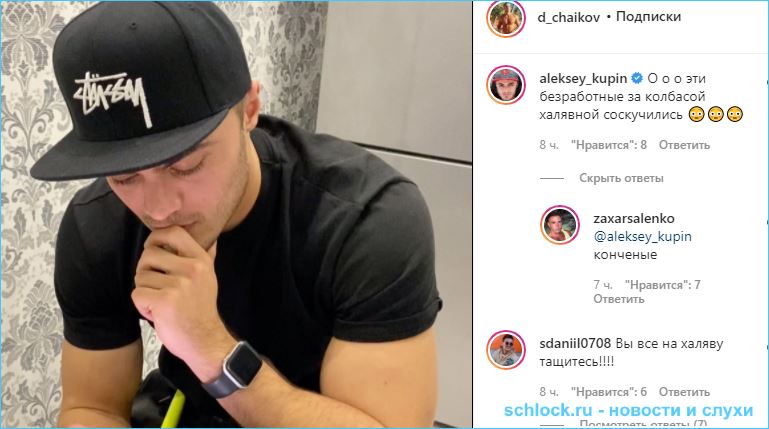Image resolution: width=769 pixels, height=429 pixels.
Task: Click aleksey_kupin profile picture
Action: point(506,85)
